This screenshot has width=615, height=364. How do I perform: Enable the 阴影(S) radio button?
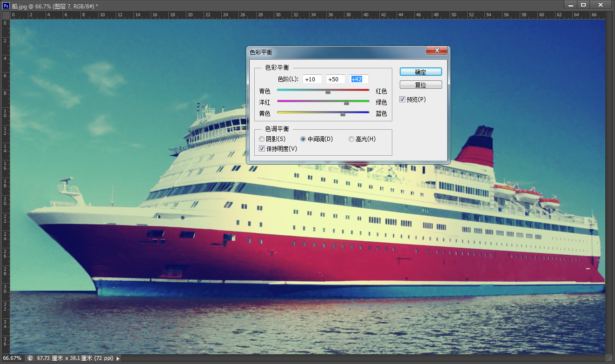(262, 139)
